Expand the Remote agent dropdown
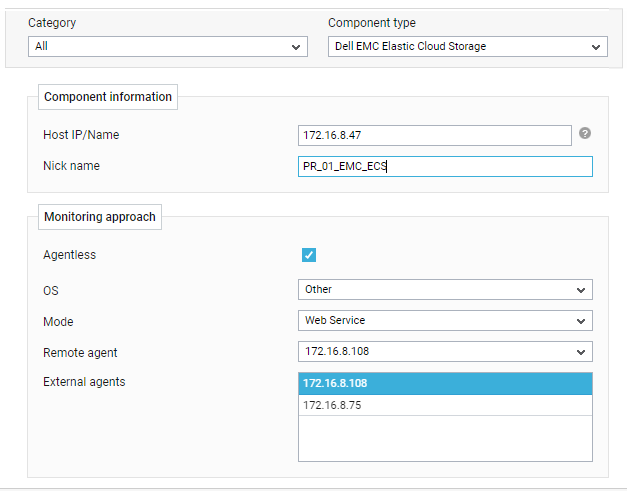The image size is (627, 491). tap(445, 351)
